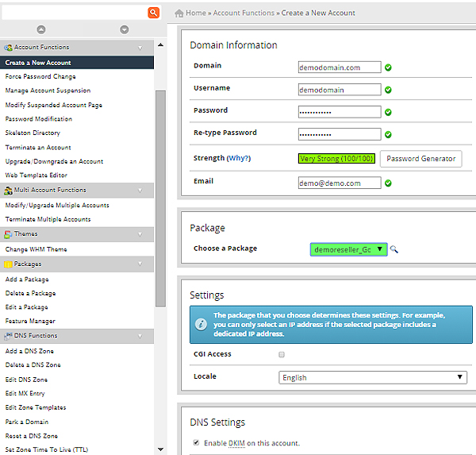
Task: Click the DNS Functions section icon
Action: click(8, 336)
